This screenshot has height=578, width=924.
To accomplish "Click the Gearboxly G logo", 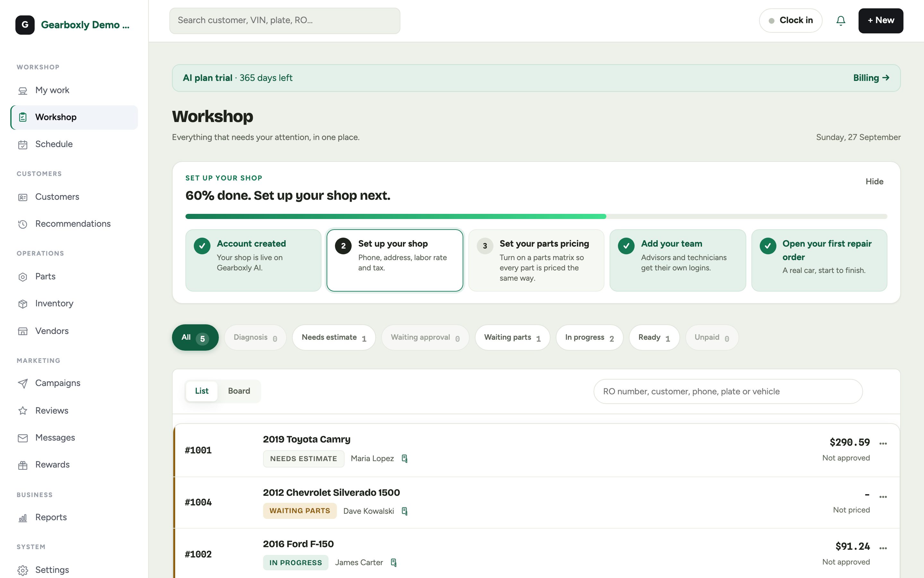I will point(25,25).
